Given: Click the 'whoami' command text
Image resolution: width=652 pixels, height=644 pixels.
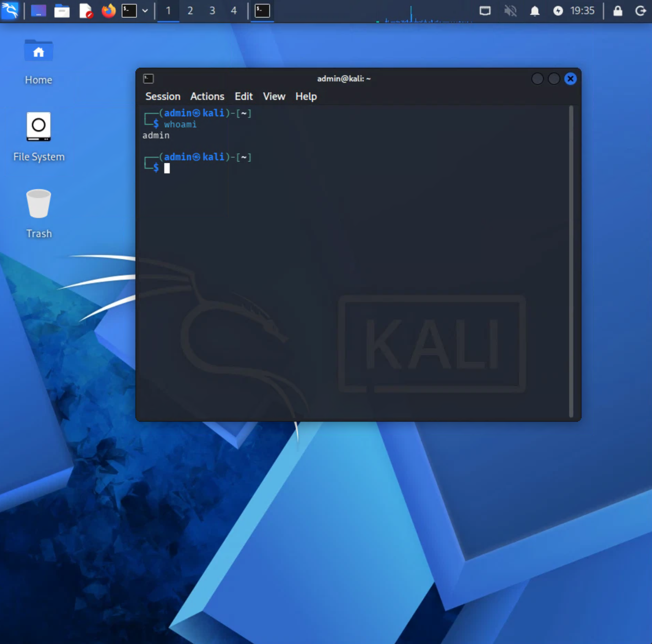Looking at the screenshot, I should 180,124.
